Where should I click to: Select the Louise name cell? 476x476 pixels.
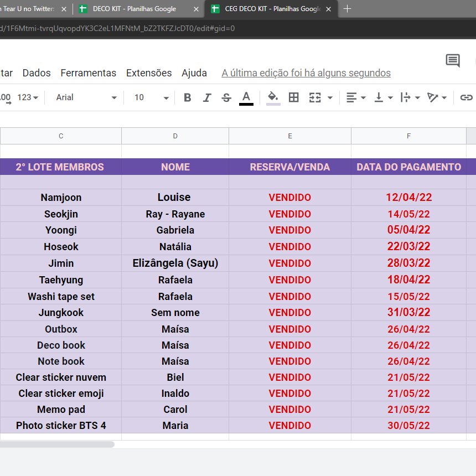[x=175, y=198]
